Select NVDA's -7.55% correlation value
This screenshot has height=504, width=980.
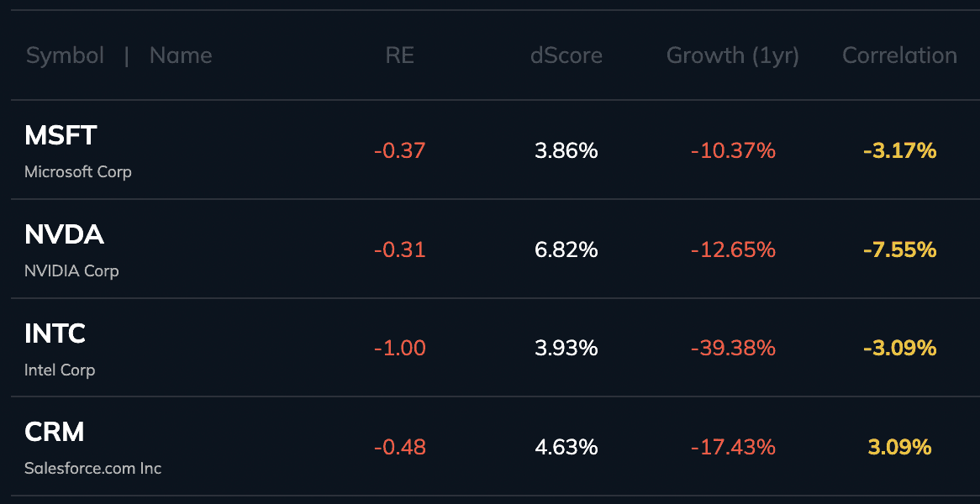point(899,250)
